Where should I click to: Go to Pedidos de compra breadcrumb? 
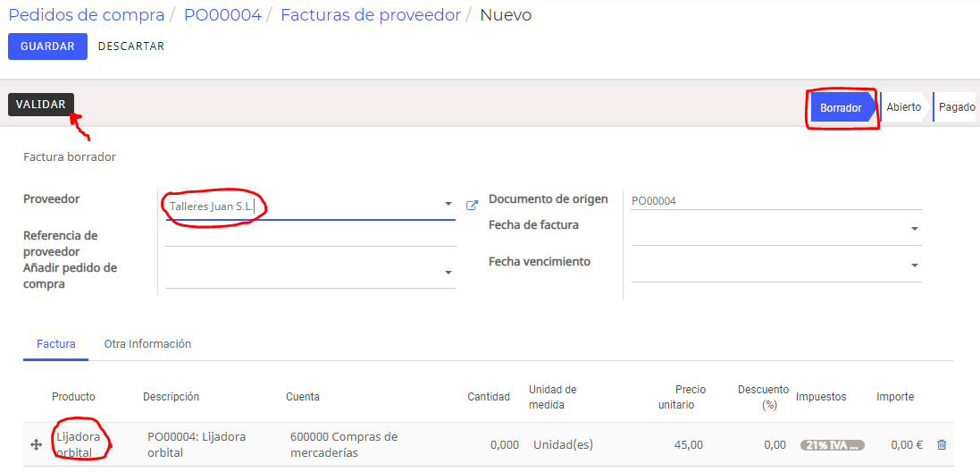(87, 15)
